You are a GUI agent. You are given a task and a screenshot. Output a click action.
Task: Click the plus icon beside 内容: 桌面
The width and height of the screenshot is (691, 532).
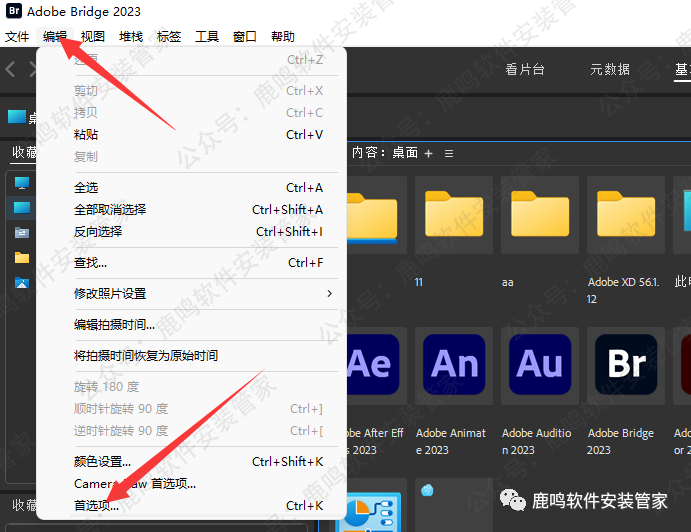[x=429, y=154]
